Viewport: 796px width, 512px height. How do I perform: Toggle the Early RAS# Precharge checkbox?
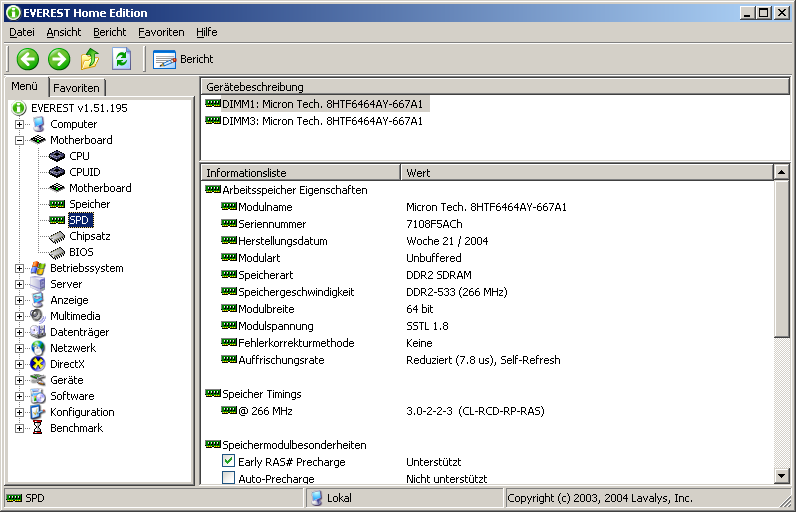tap(228, 461)
